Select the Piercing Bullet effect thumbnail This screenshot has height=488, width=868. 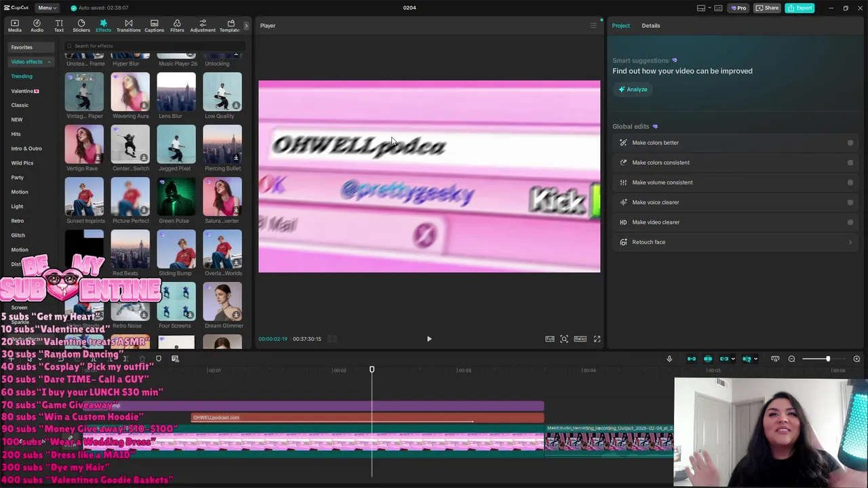point(222,144)
